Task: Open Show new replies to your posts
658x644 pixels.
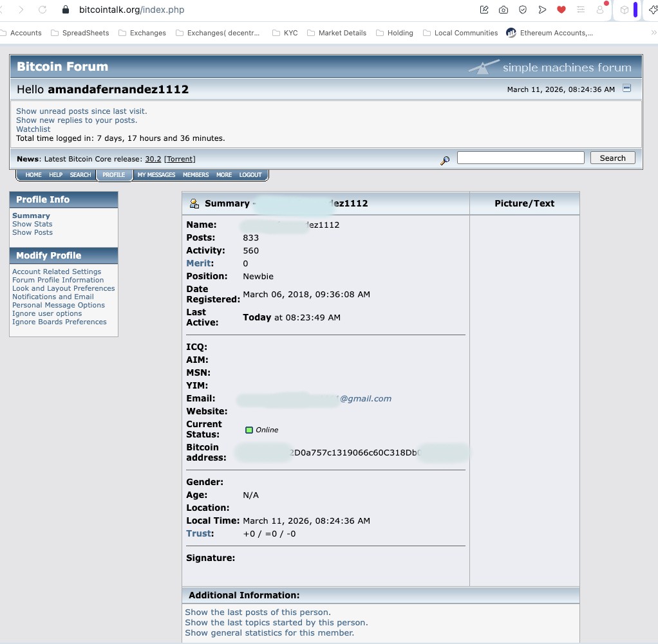Action: [x=77, y=120]
